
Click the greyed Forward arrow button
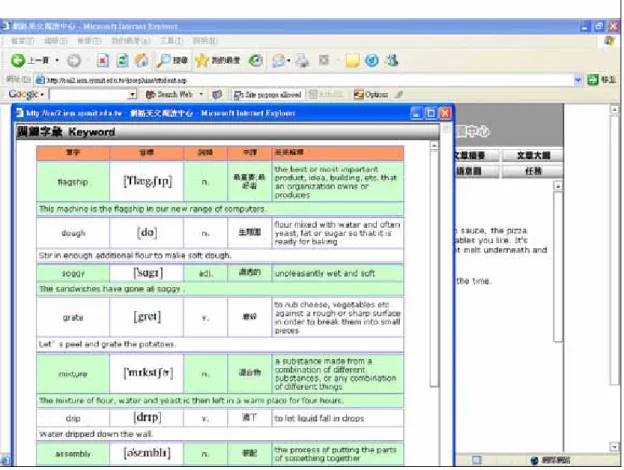click(x=74, y=60)
